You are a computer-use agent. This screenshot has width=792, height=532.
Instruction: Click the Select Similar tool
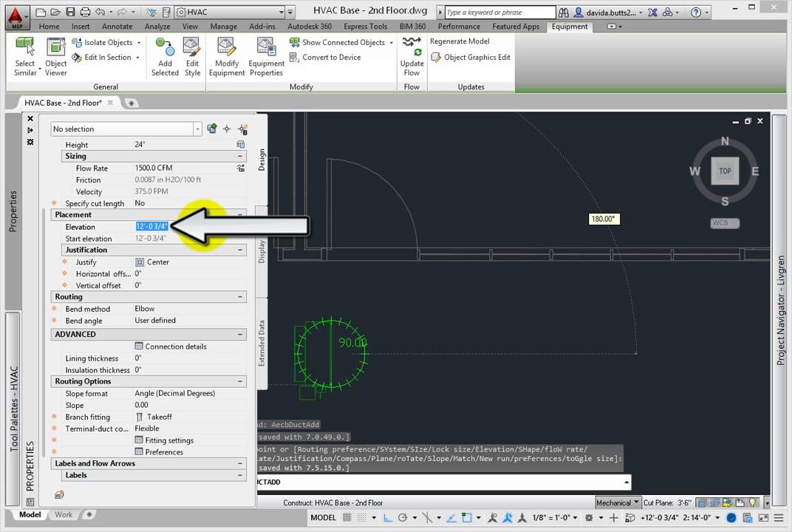pos(25,57)
